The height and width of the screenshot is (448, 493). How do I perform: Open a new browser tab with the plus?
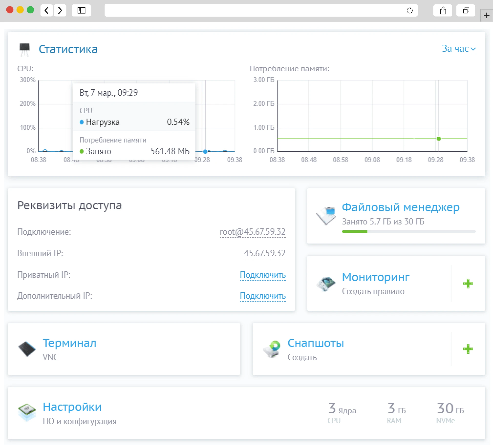(486, 16)
